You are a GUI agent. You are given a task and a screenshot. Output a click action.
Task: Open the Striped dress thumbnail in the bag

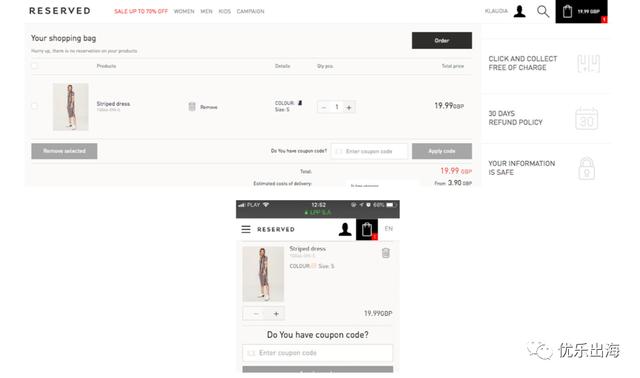click(71, 107)
